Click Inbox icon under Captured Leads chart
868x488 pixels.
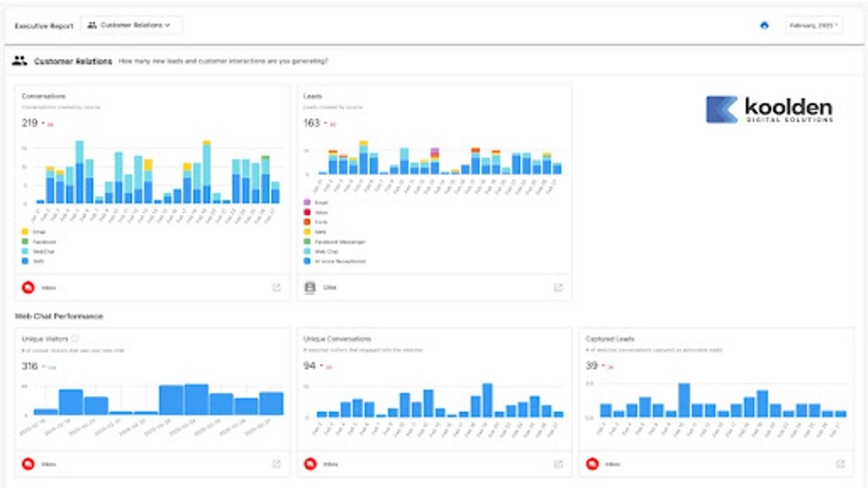click(x=592, y=464)
